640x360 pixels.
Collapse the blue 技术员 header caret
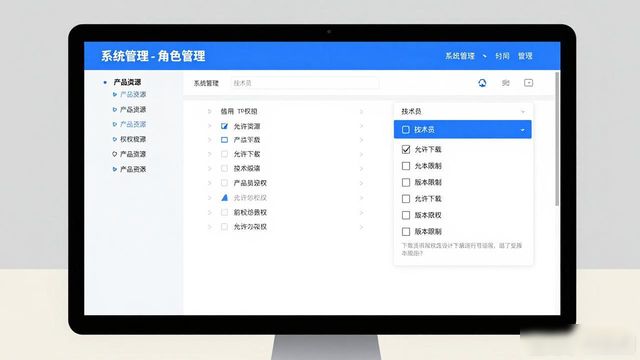pyautogui.click(x=522, y=130)
